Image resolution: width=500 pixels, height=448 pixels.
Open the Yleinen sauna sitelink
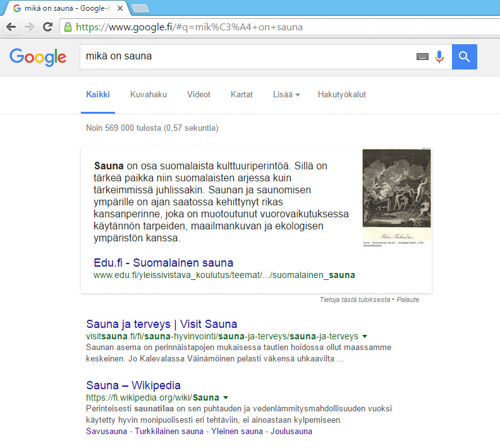[x=237, y=432]
